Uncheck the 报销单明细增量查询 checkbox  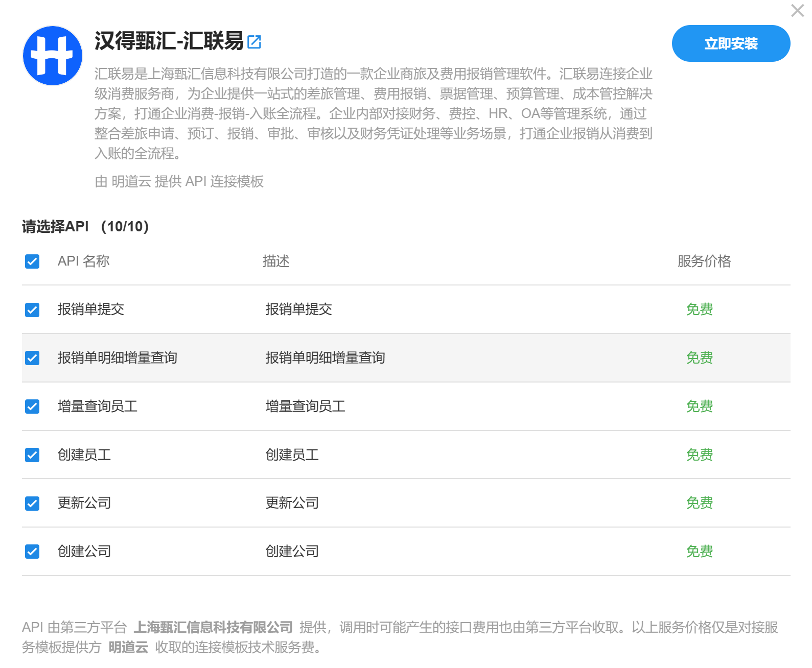32,358
